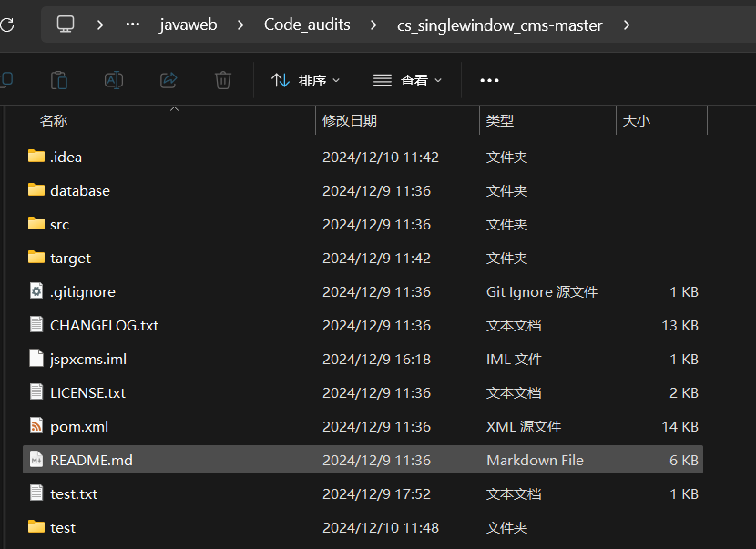756x549 pixels.
Task: Click the Delete trash icon
Action: (x=223, y=80)
